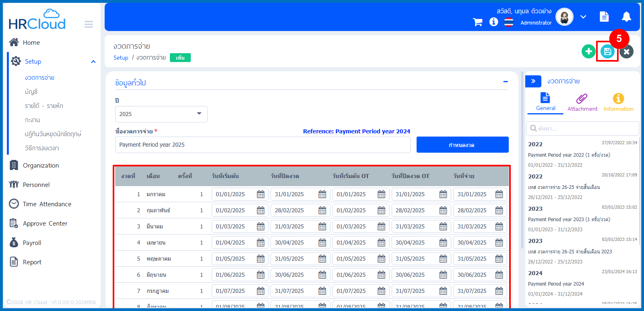
Task: Collapse ข้อมูลทั่วไป section with minus
Action: click(506, 82)
